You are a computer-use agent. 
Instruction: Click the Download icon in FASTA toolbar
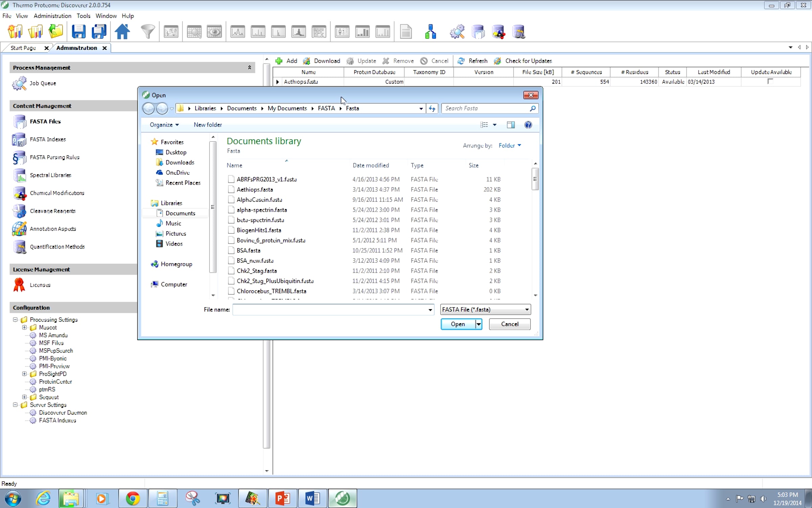pyautogui.click(x=306, y=61)
